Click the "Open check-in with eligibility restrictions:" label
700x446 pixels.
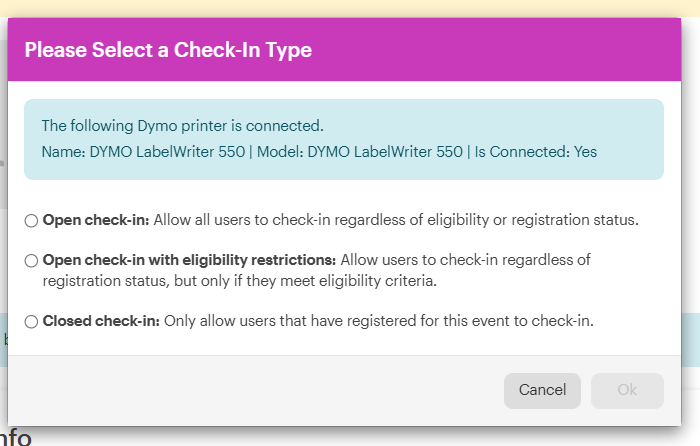[x=189, y=260]
